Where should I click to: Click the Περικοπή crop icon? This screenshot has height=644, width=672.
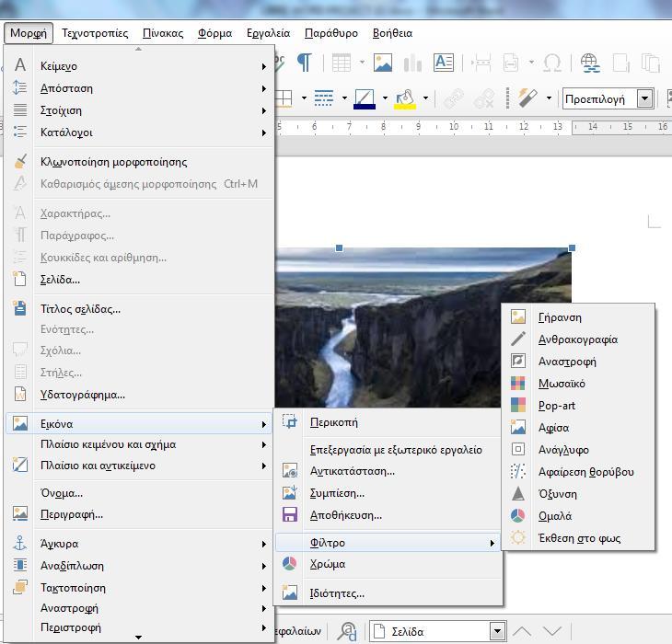point(290,421)
